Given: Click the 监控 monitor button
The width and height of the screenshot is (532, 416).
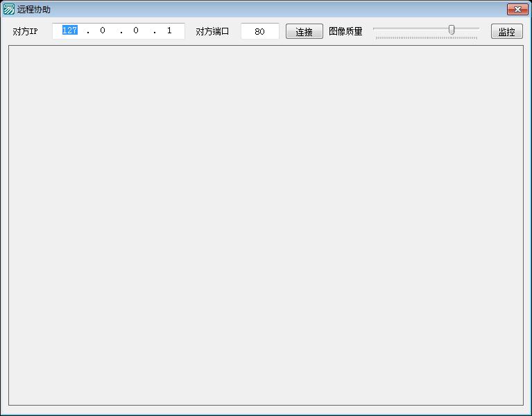Looking at the screenshot, I should (507, 31).
